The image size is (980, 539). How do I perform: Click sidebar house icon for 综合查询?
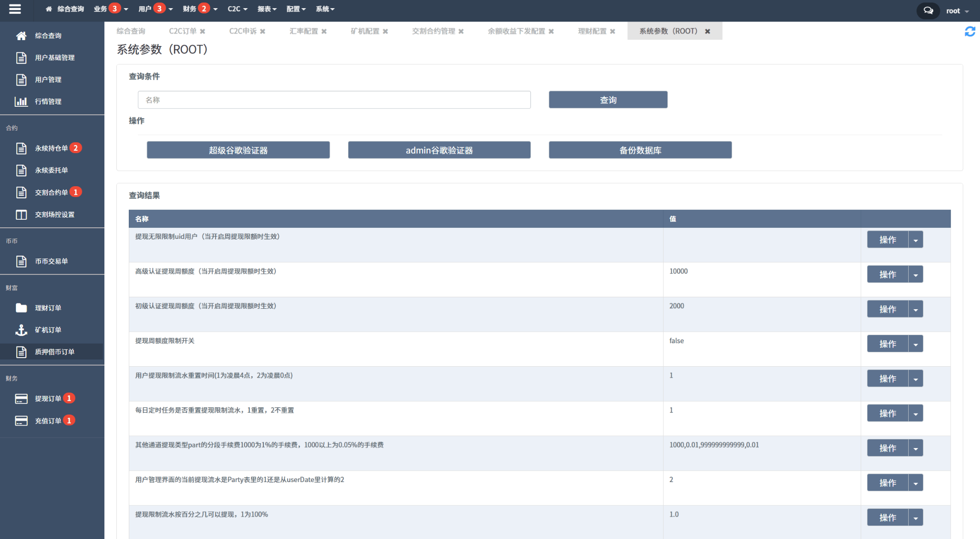click(x=21, y=36)
